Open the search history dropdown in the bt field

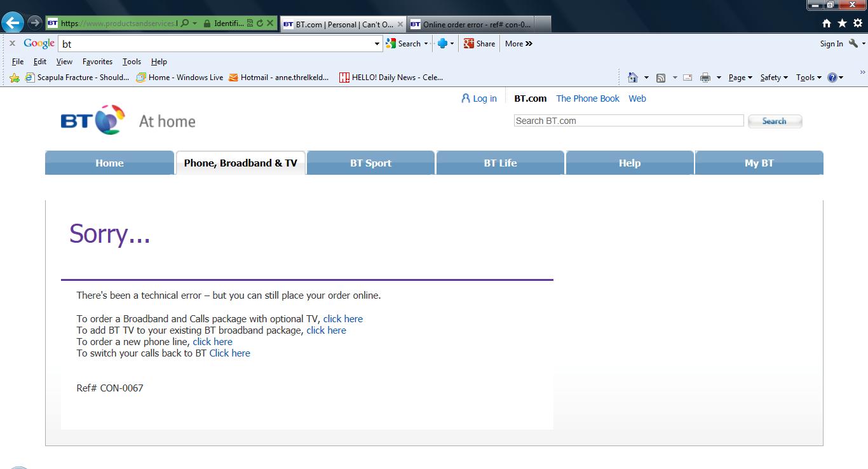376,43
